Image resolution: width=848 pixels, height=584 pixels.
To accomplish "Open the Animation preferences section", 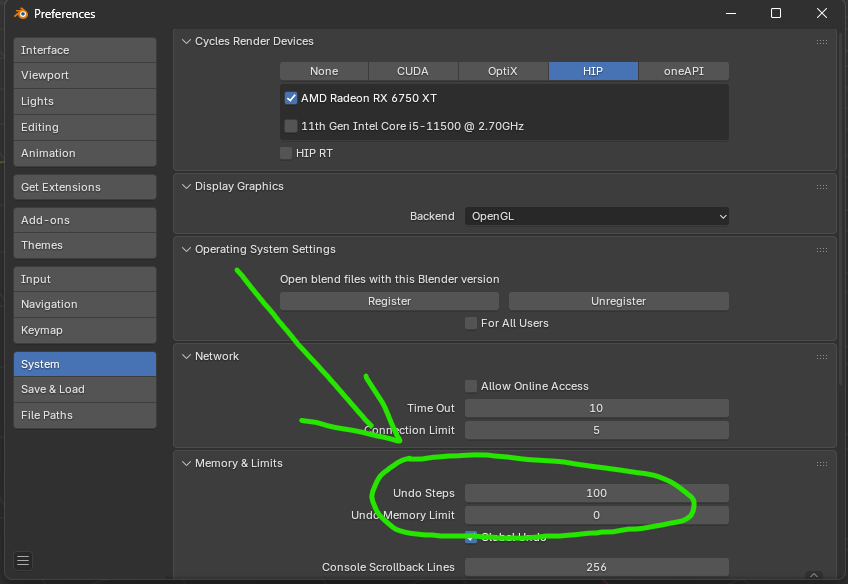I will (x=85, y=154).
